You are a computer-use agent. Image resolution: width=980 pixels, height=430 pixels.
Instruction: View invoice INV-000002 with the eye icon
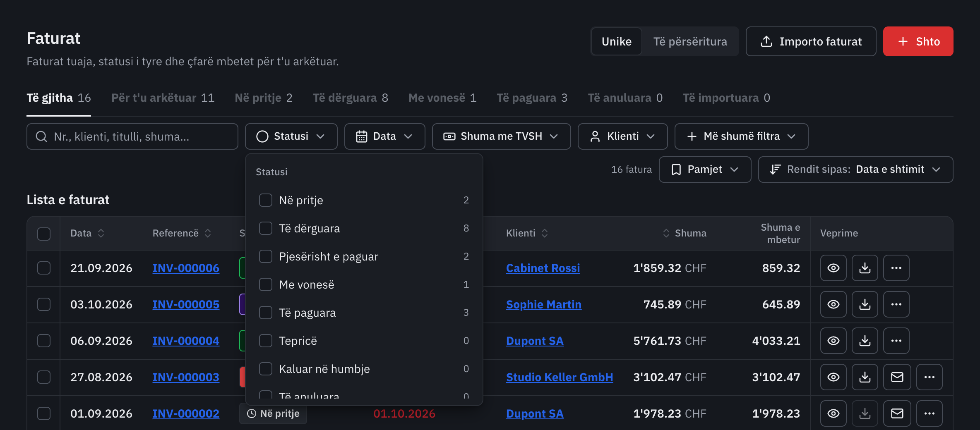[x=833, y=413]
